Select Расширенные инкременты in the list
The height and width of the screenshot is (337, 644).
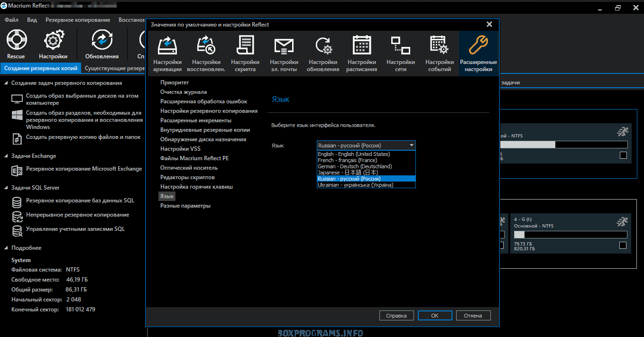(196, 120)
